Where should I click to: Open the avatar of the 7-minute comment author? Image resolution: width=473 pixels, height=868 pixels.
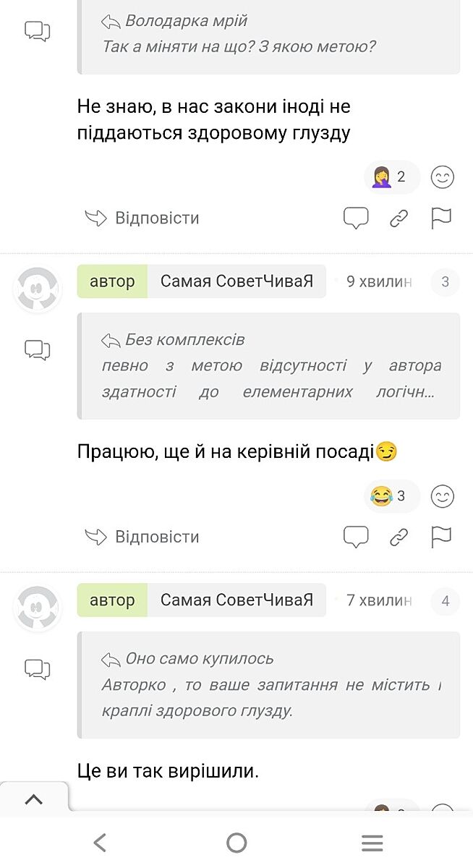coord(37,608)
